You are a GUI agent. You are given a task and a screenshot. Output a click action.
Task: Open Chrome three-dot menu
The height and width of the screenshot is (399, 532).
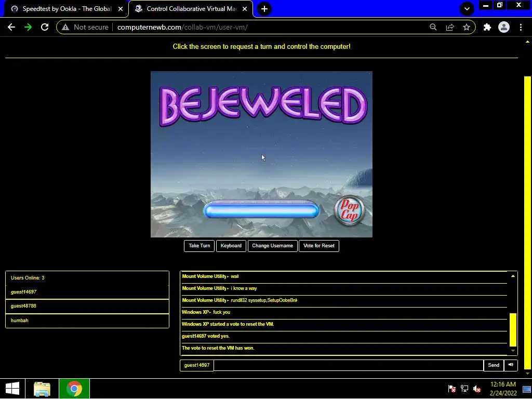click(x=521, y=27)
